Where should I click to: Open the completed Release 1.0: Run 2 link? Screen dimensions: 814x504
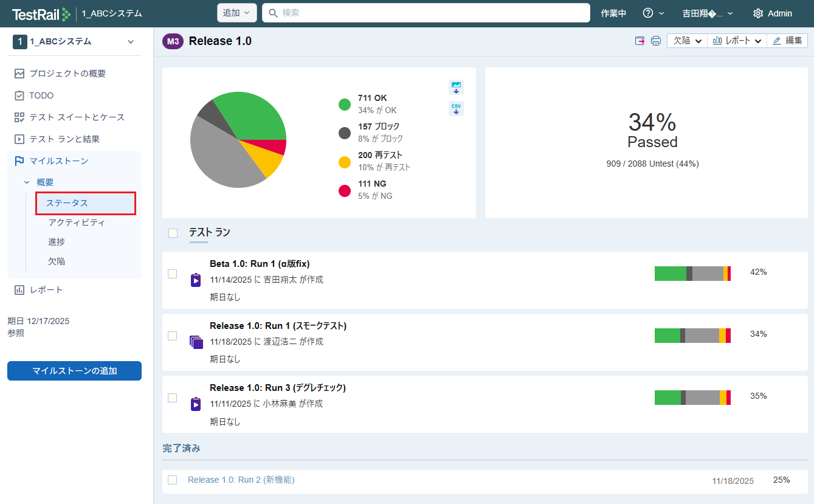point(241,480)
